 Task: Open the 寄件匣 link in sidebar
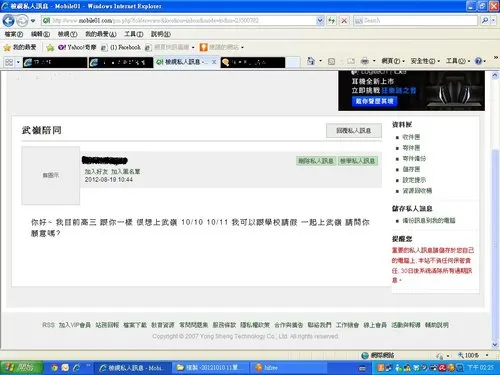[411, 148]
